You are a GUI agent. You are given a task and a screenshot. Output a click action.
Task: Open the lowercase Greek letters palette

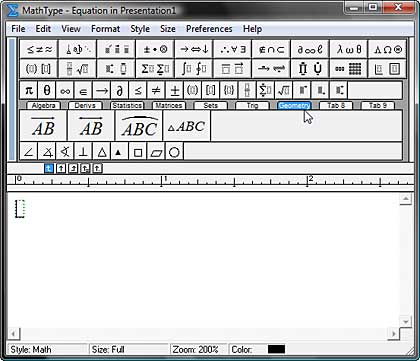pos(349,49)
